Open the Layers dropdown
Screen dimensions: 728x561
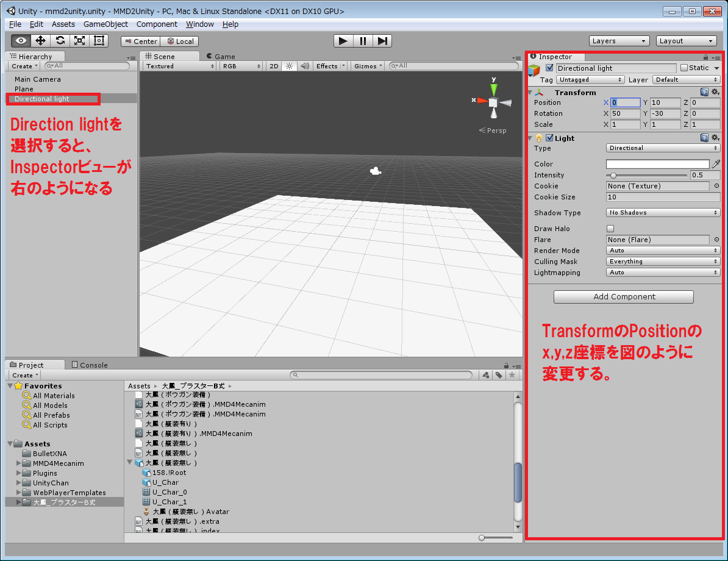619,41
